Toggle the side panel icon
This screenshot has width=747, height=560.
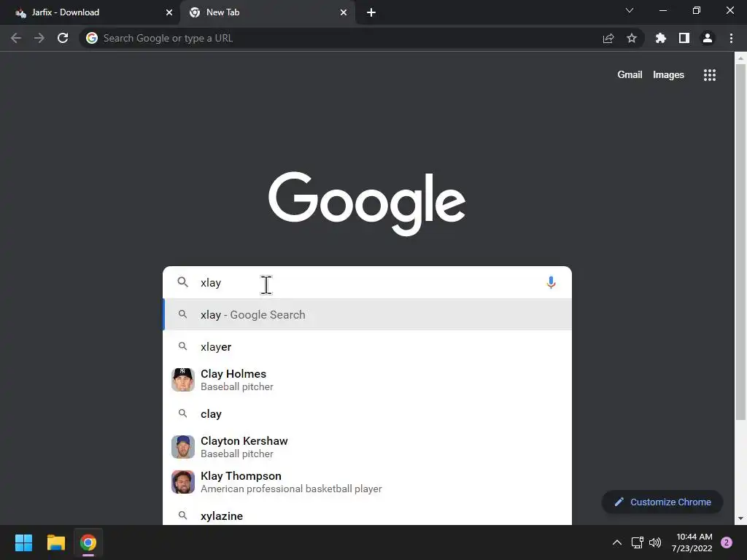pos(684,38)
